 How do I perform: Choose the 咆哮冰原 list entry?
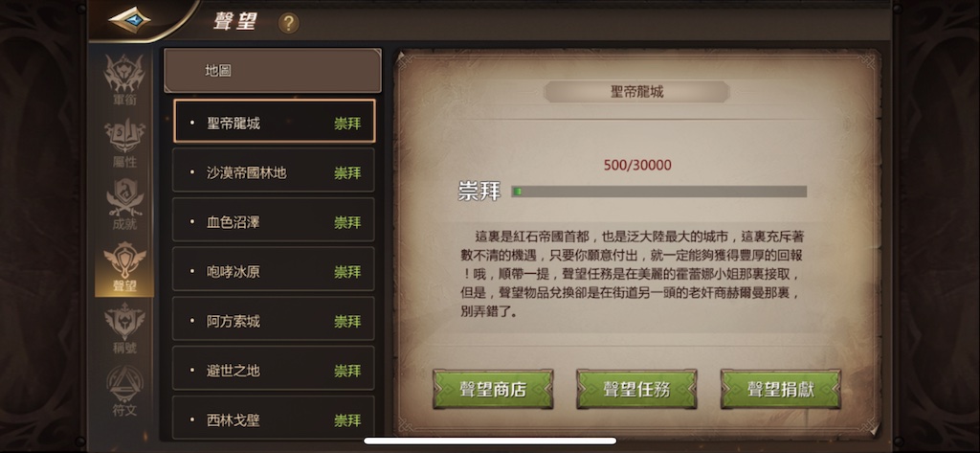tap(274, 269)
